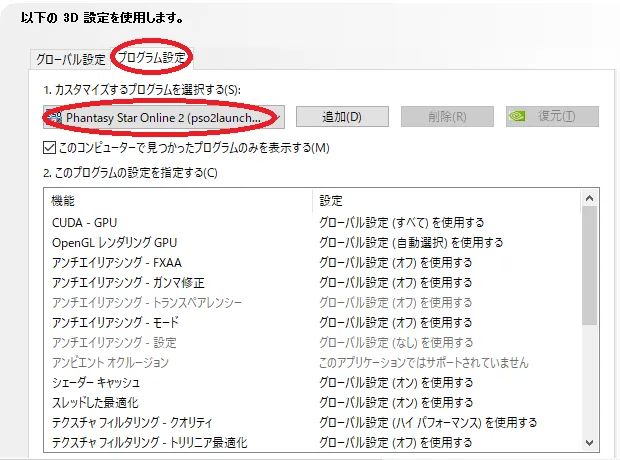Open the グローバル設定 (ハイ パフォーマンス) setting value
The width and height of the screenshot is (620, 460).
pyautogui.click(x=428, y=422)
